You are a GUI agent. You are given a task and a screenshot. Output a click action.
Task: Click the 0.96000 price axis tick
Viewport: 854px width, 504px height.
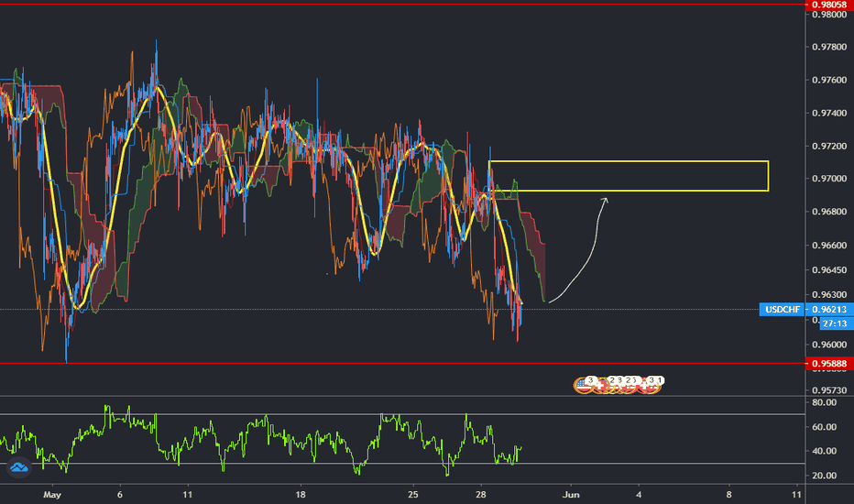coord(829,345)
